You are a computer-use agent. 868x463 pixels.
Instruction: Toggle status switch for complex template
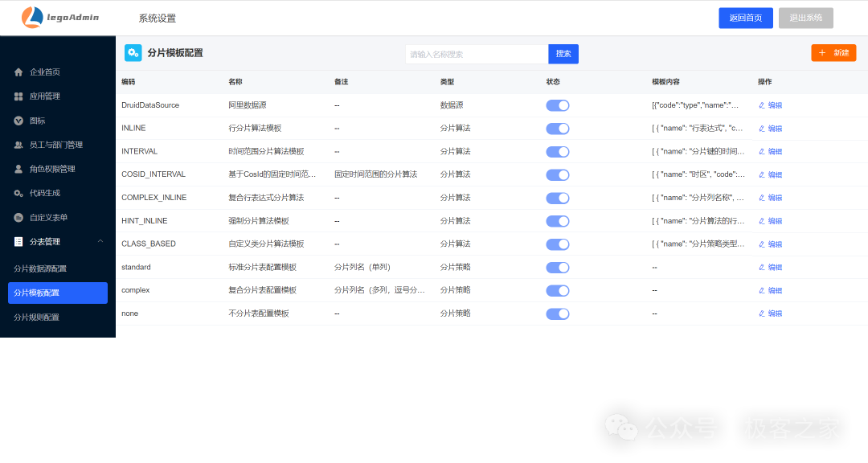[x=558, y=291]
